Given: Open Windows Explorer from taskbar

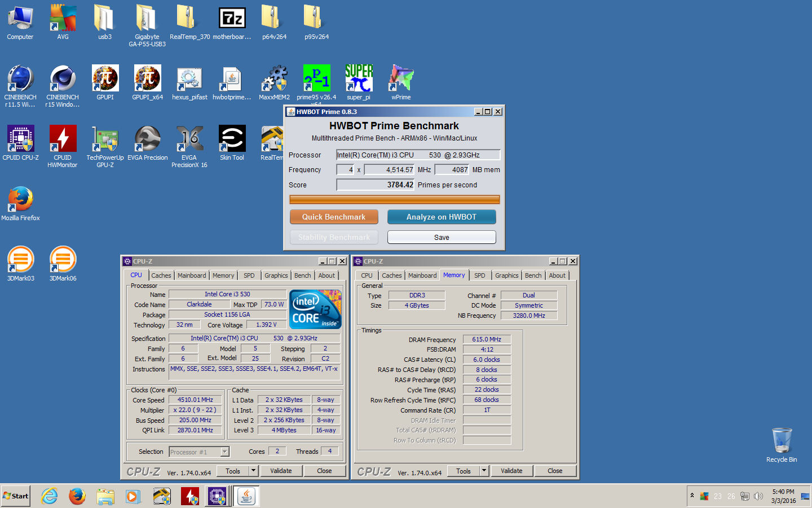Looking at the screenshot, I should (x=105, y=496).
